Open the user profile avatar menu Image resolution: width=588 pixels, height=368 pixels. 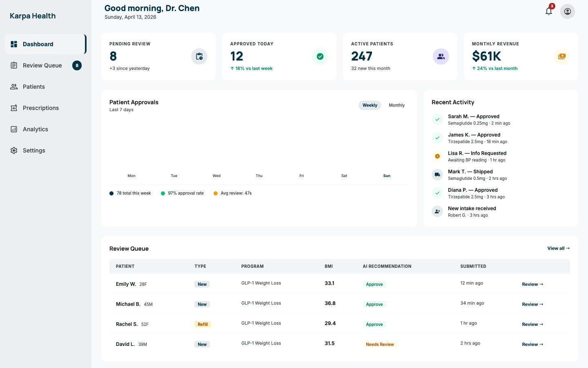point(567,11)
